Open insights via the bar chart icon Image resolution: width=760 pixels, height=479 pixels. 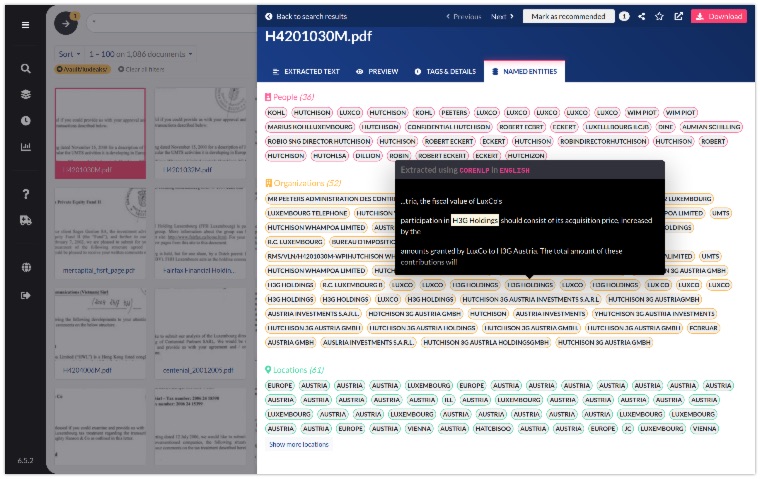pyautogui.click(x=26, y=147)
